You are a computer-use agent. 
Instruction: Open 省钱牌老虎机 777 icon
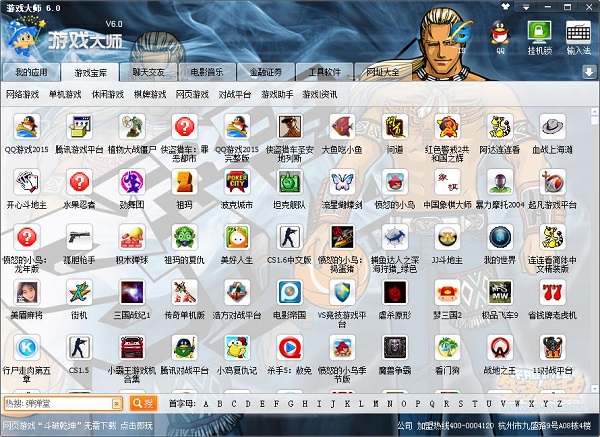(553, 292)
